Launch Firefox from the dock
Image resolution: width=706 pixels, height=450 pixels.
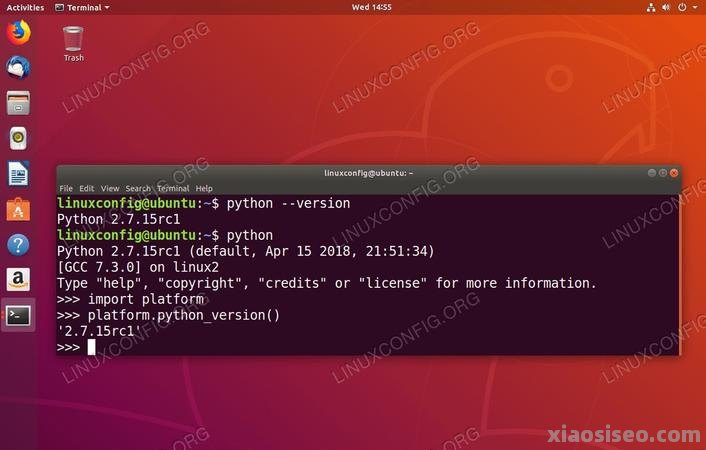(18, 32)
